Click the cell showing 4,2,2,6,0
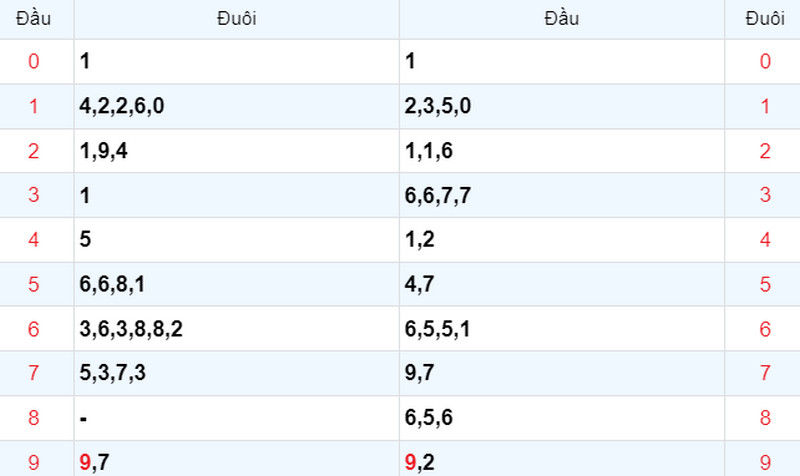Screen dimensions: 800x476 tap(237, 106)
